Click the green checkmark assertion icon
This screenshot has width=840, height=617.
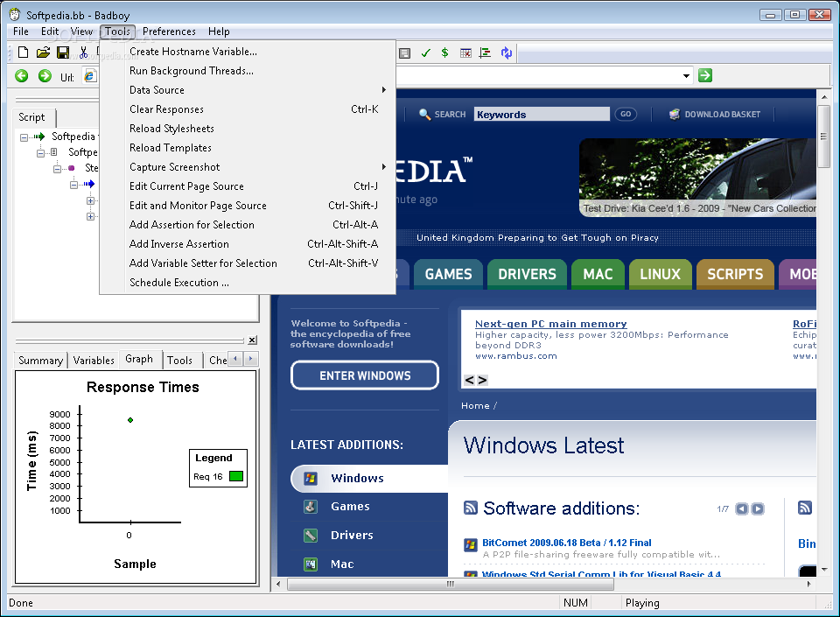426,53
